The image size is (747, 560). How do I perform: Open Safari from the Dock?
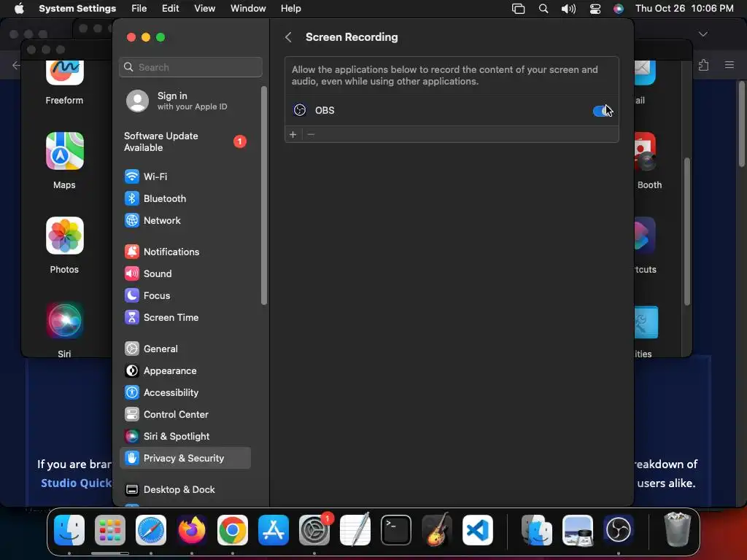(x=151, y=530)
